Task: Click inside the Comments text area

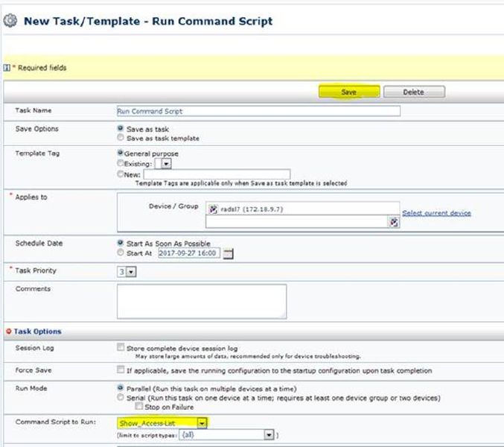Action: (x=201, y=301)
